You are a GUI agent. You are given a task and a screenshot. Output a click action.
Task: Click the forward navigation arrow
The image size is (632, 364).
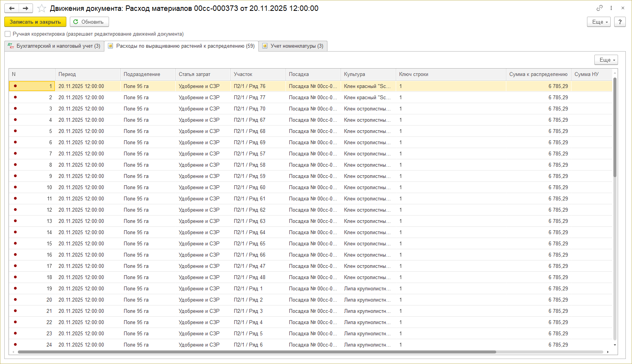[26, 9]
